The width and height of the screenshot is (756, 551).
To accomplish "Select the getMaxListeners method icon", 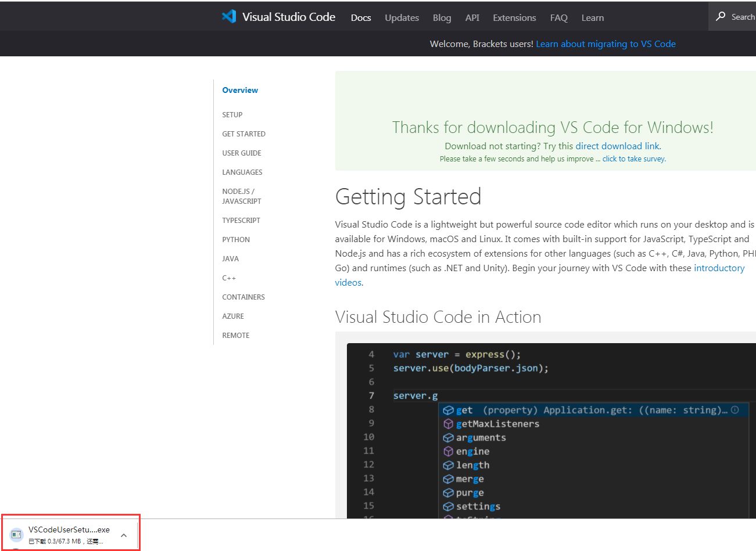I will click(x=448, y=424).
